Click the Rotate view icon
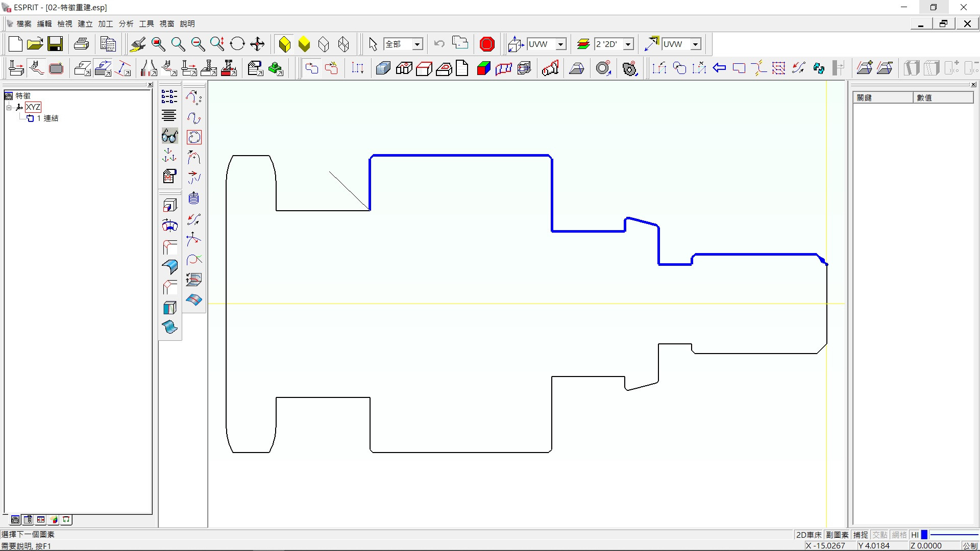Viewport: 980px width, 551px height. point(237,44)
